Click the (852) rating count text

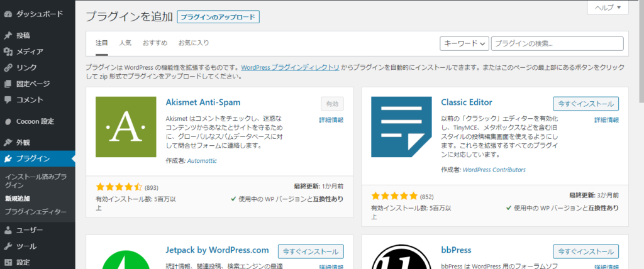427,196
